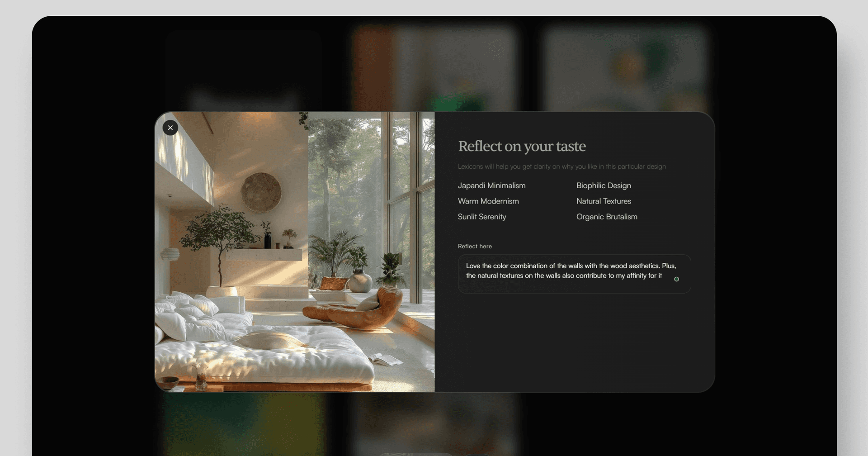Image resolution: width=868 pixels, height=456 pixels.
Task: Click inside the Reflect here text area
Action: point(574,274)
